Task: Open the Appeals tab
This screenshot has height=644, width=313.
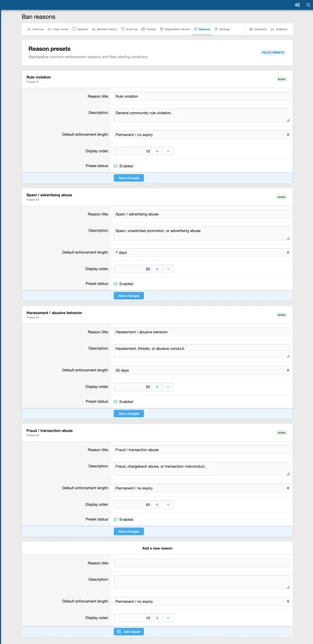Action: pyautogui.click(x=81, y=29)
